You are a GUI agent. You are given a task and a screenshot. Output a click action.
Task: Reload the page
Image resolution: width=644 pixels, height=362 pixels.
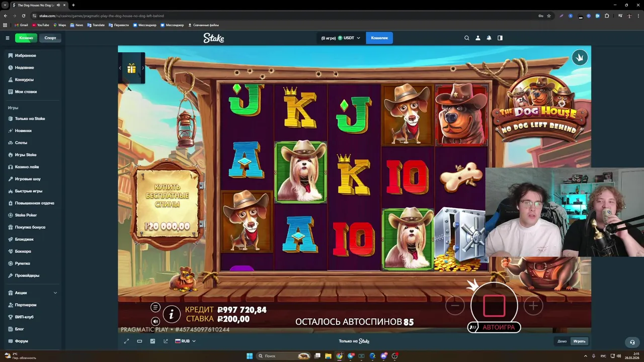pyautogui.click(x=23, y=16)
